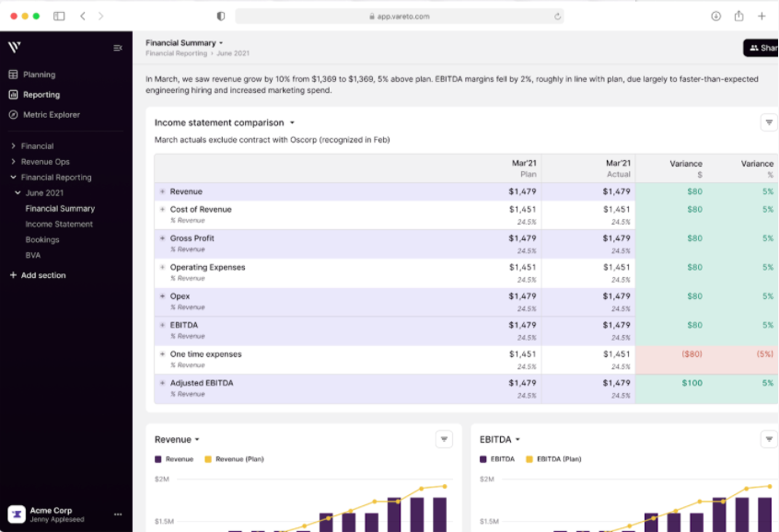Expand the Revenue row in table
Screen dimensions: 779x532
point(163,191)
